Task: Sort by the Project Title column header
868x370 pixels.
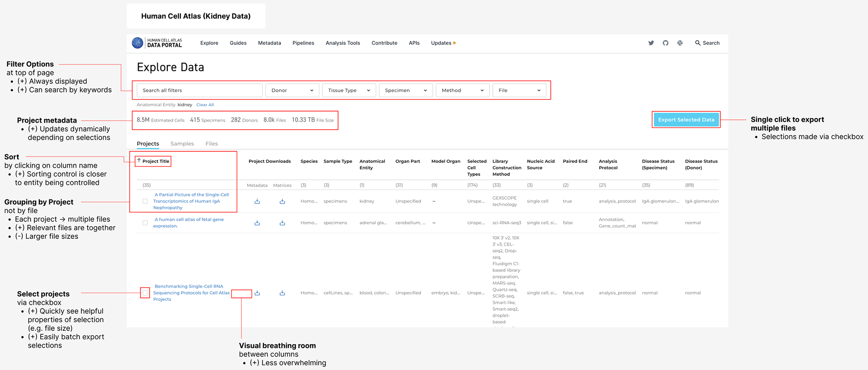Action: pos(156,161)
